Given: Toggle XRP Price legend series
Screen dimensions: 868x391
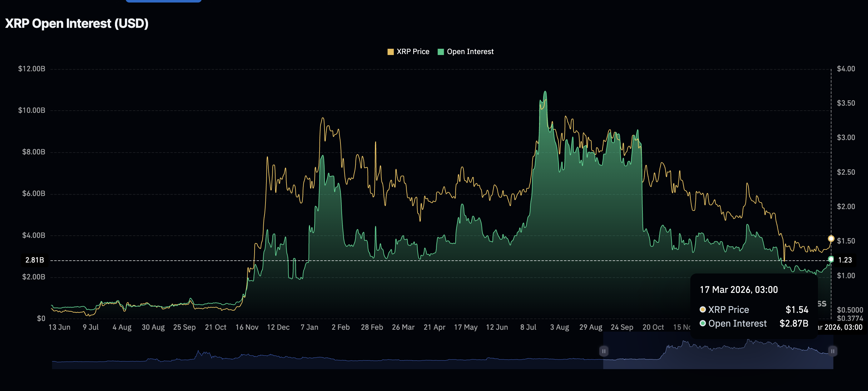Looking at the screenshot, I should pos(413,52).
